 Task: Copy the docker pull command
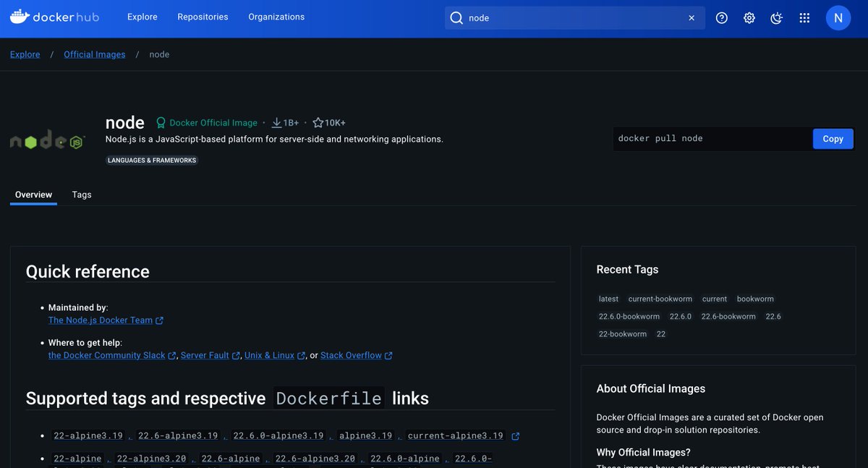[x=833, y=139]
